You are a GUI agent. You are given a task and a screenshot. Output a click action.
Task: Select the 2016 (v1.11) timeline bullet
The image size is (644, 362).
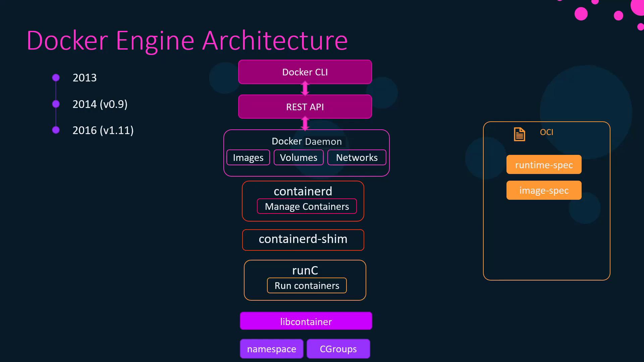point(56,130)
